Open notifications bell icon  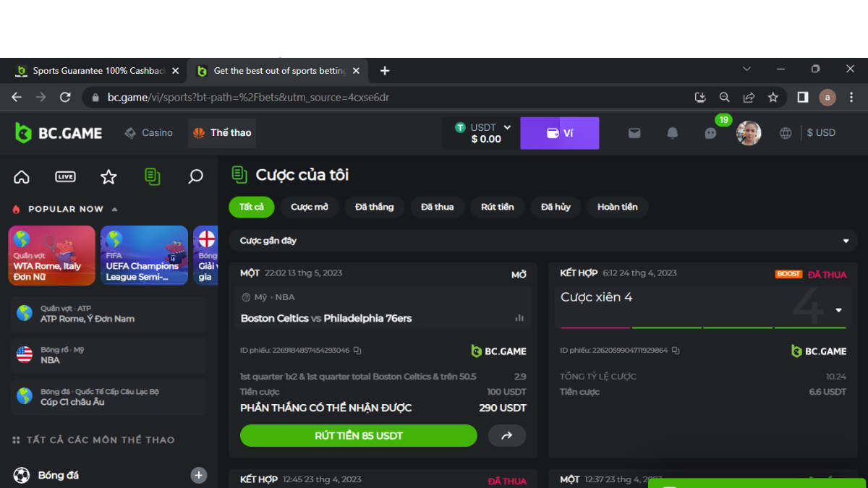pos(673,133)
